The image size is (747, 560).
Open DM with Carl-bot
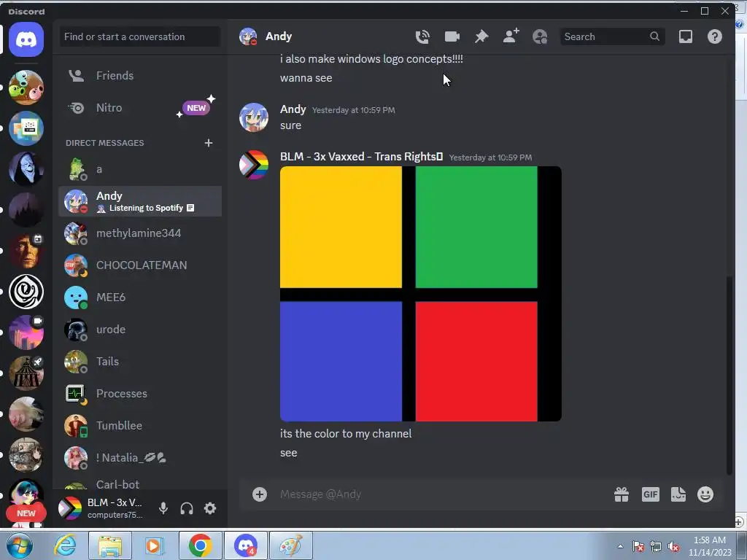coord(140,484)
